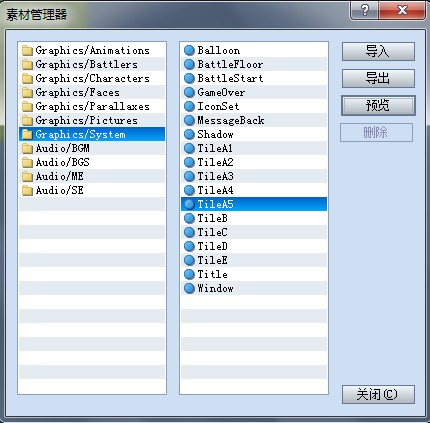Image resolution: width=430 pixels, height=423 pixels.
Task: Click the 删除 (Delete) button
Action: click(x=376, y=133)
